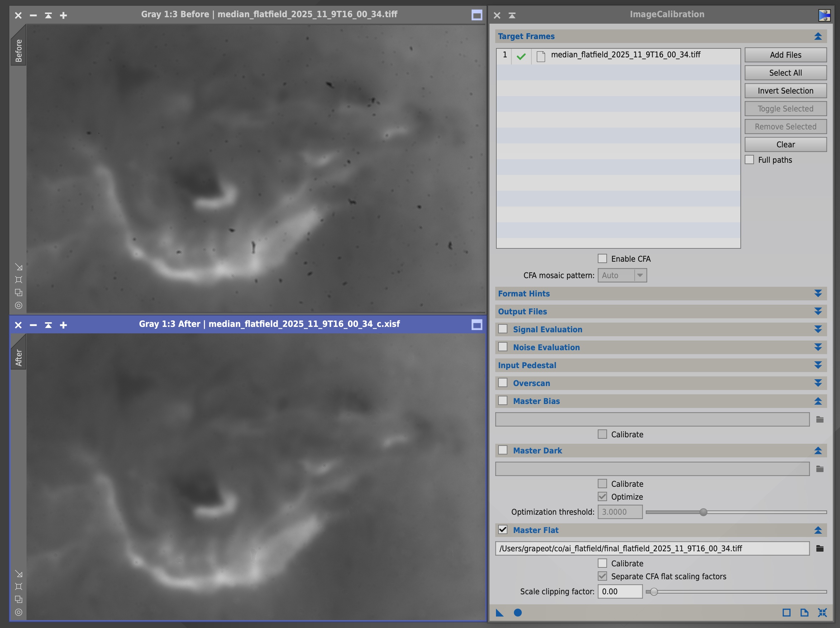The image size is (840, 628).
Task: Click the zoom-in icon on the Before window
Action: (63, 15)
